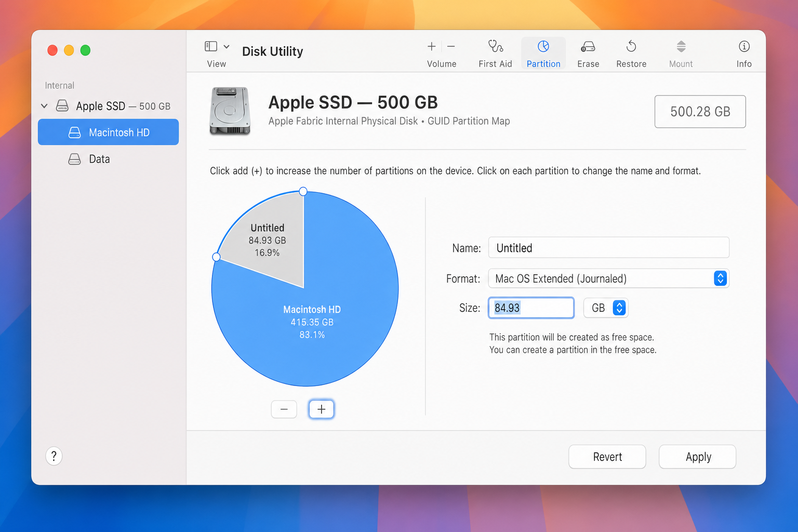Open help with the question mark button
The image size is (798, 532).
point(54,456)
